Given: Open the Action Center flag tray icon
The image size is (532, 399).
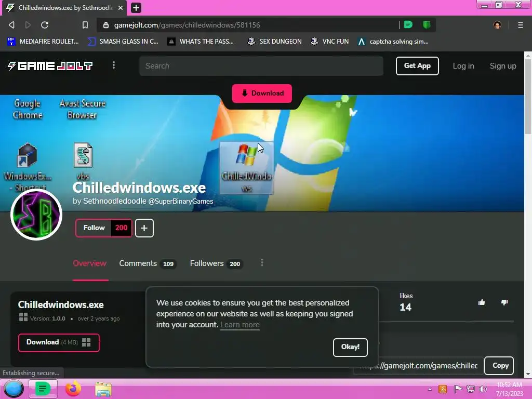Looking at the screenshot, I should (458, 389).
